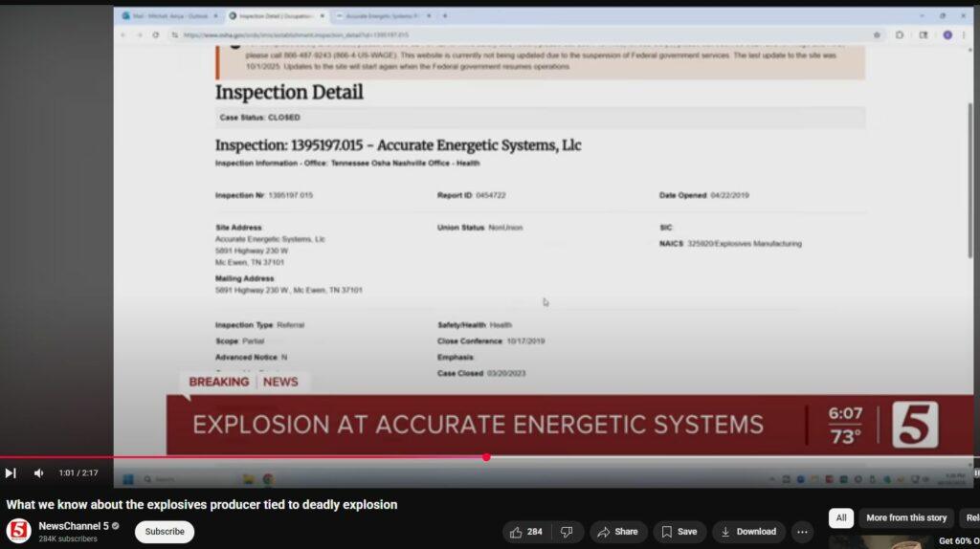Select the All filter chip

[840, 517]
